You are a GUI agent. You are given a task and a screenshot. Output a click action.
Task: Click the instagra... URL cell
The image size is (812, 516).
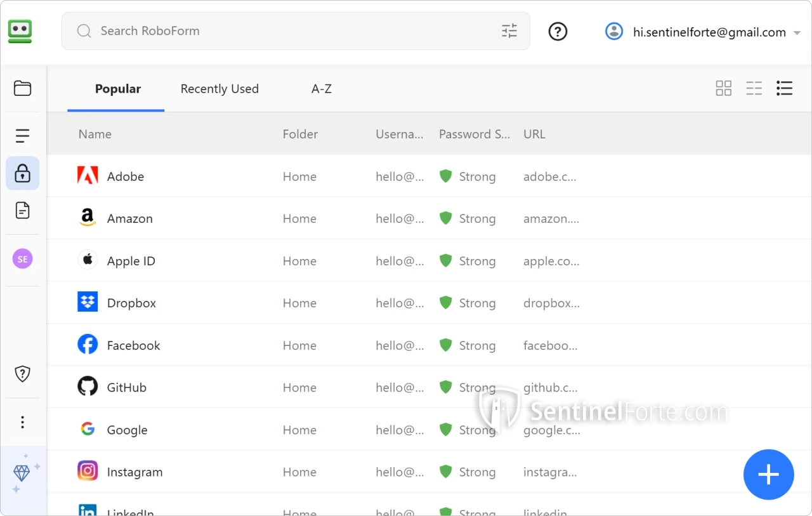click(550, 472)
